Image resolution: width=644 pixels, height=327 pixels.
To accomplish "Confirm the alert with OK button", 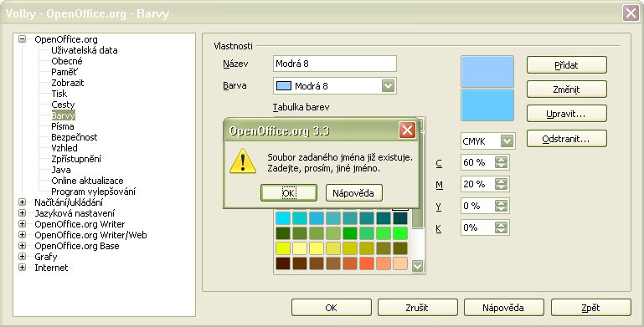I will coord(289,193).
